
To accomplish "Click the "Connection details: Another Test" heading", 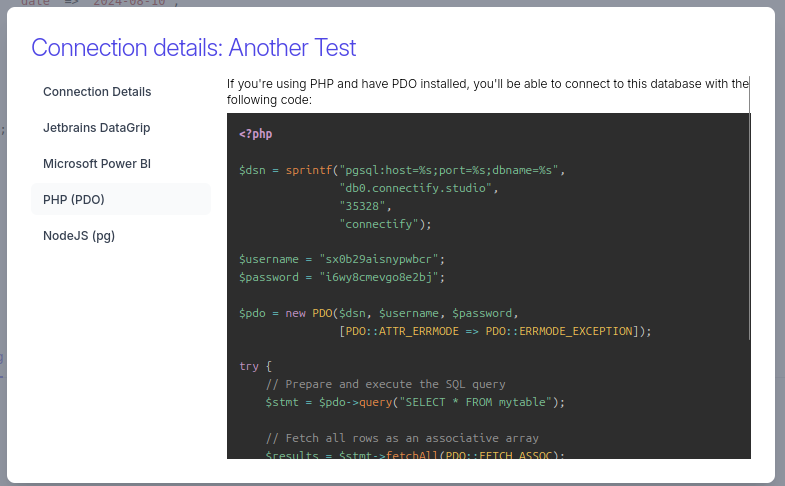I will point(193,47).
